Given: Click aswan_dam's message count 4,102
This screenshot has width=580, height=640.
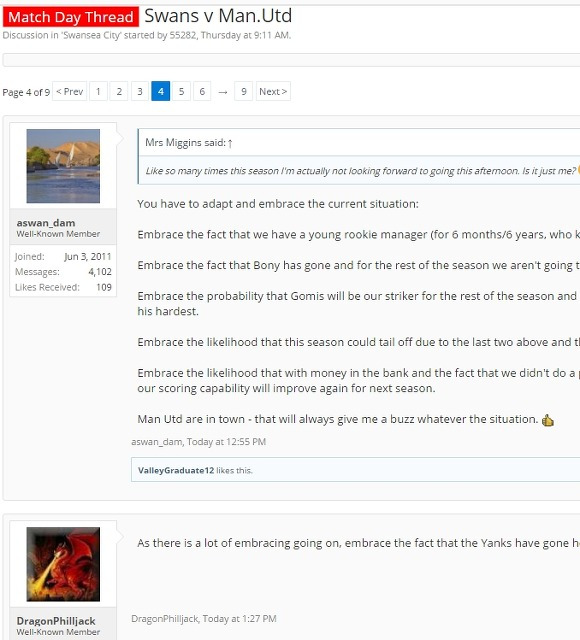Looking at the screenshot, I should (100, 272).
